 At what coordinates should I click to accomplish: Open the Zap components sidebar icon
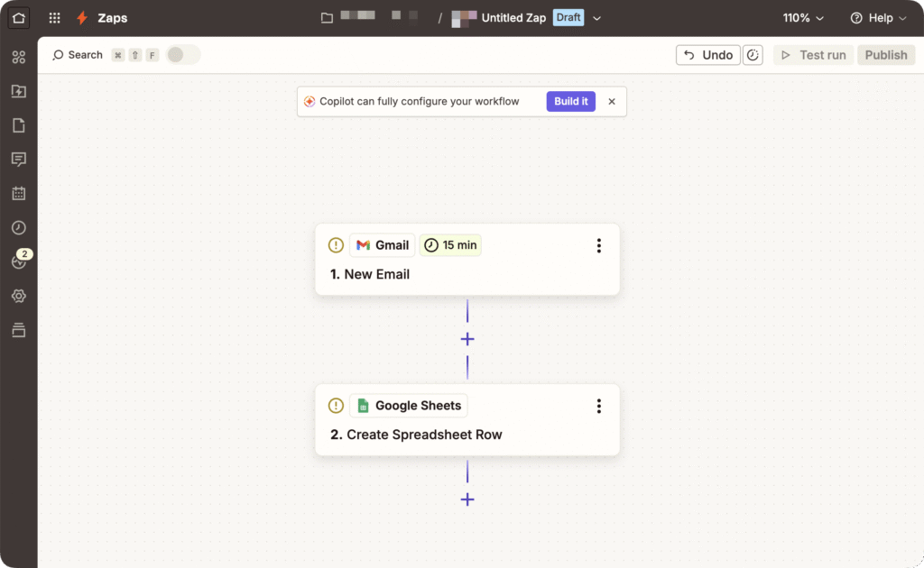pyautogui.click(x=19, y=57)
